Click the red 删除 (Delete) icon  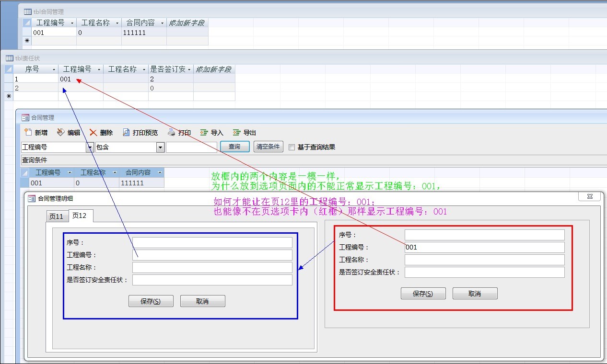click(x=93, y=133)
